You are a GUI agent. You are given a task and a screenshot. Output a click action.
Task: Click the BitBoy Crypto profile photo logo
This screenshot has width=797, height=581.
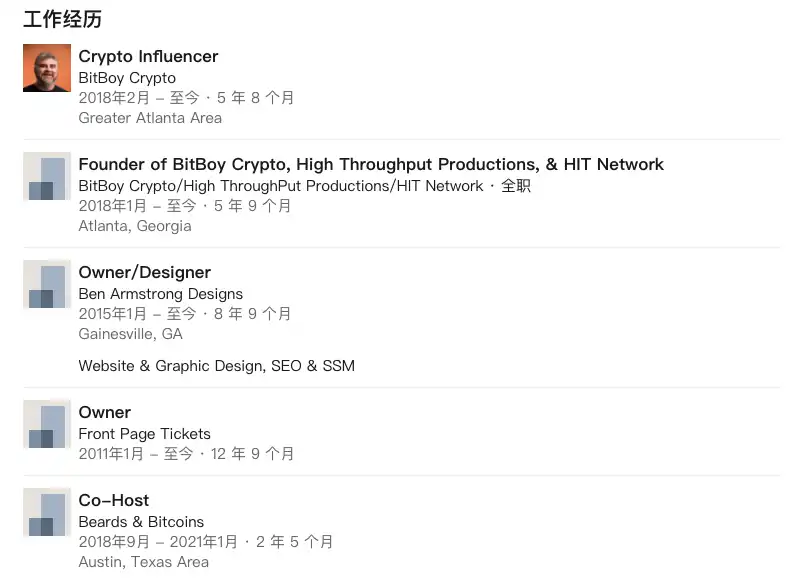(47, 68)
